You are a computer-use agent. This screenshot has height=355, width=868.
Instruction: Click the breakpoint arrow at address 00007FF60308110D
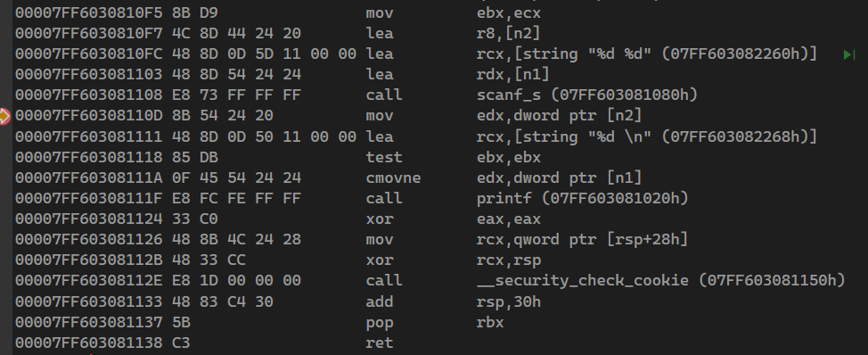click(4, 116)
